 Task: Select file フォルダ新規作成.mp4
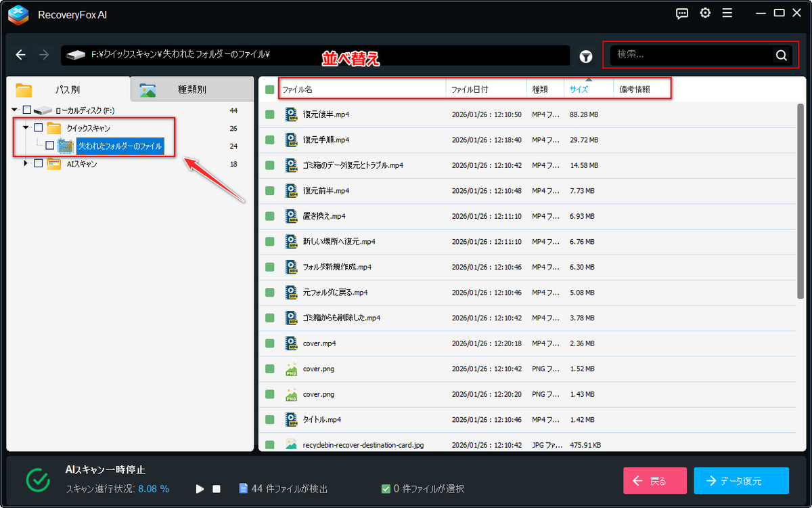[337, 268]
